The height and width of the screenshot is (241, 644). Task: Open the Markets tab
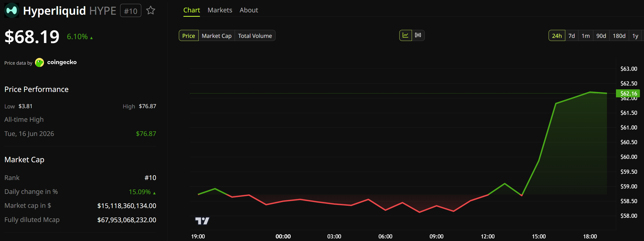tap(220, 10)
